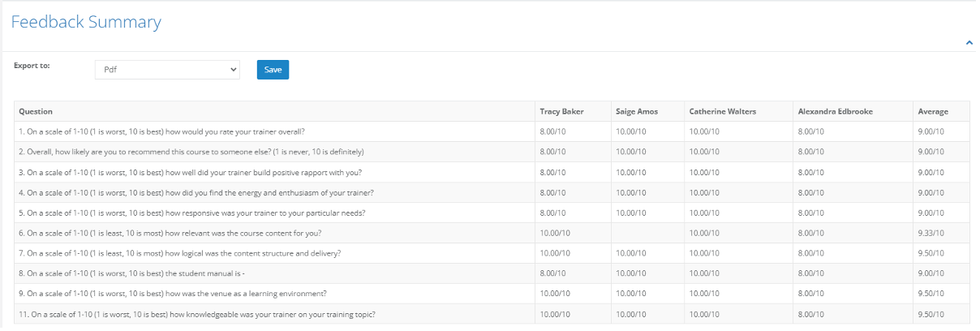
Task: Select question 8 about the student manual
Action: [x=131, y=273]
